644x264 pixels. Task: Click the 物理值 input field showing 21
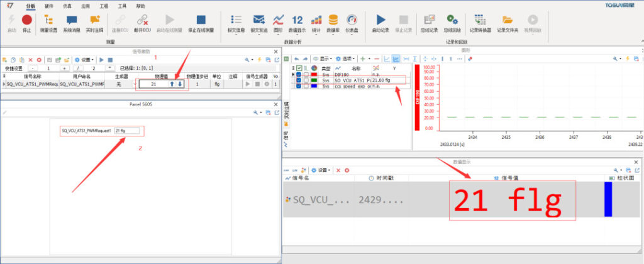coord(153,84)
